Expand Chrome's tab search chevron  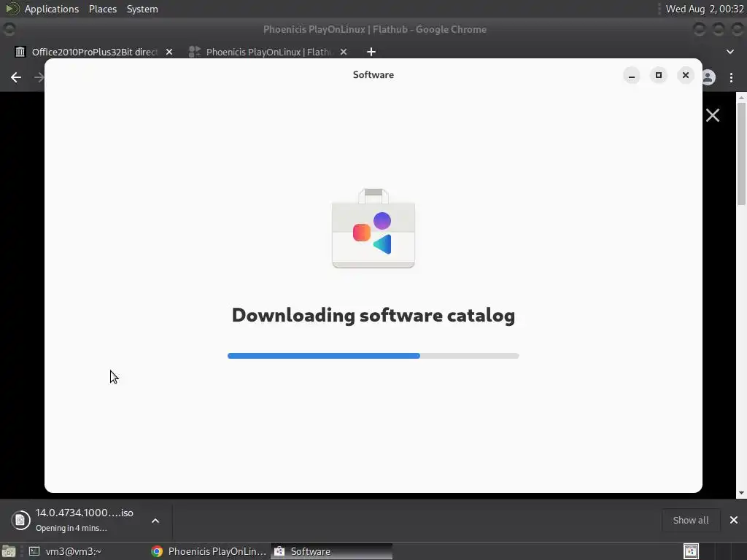click(x=729, y=52)
